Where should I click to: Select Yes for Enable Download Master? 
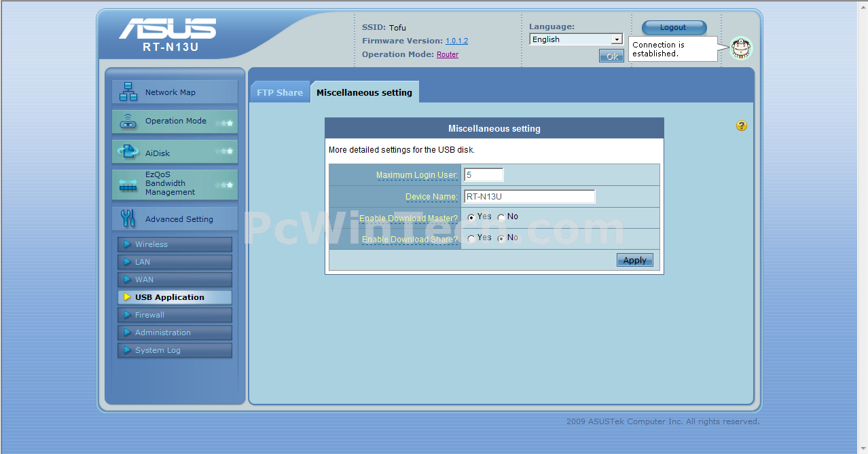point(471,217)
